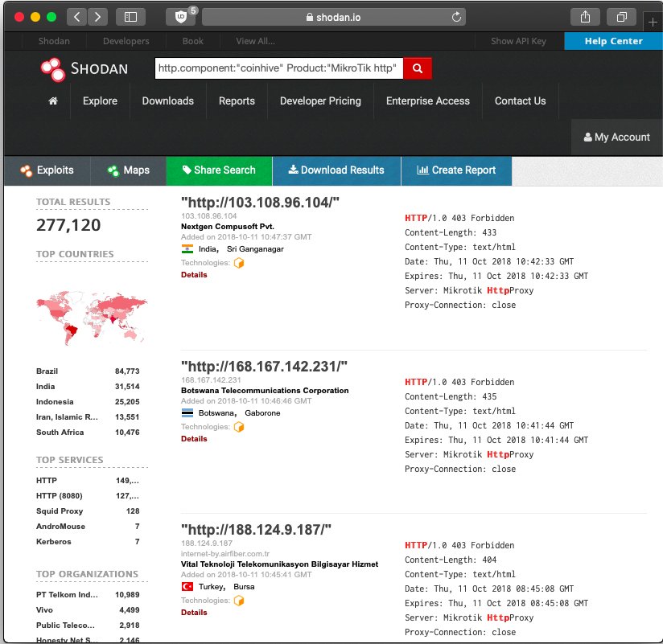Image resolution: width=663 pixels, height=644 pixels.
Task: Open a new tab with plus button
Action: (653, 22)
